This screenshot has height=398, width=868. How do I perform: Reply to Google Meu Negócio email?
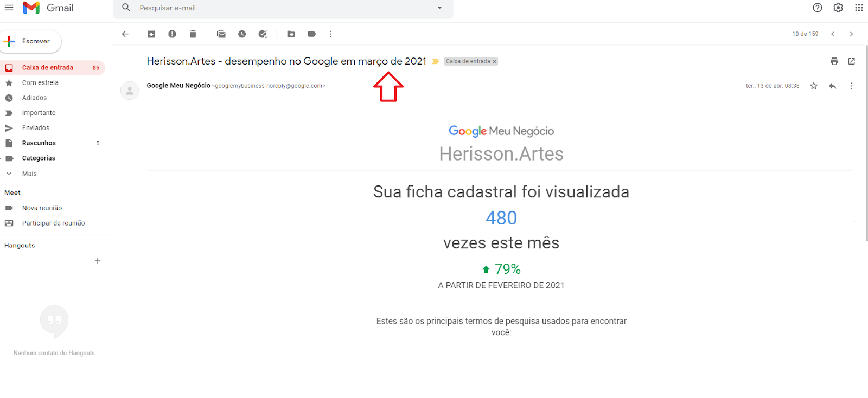[833, 86]
